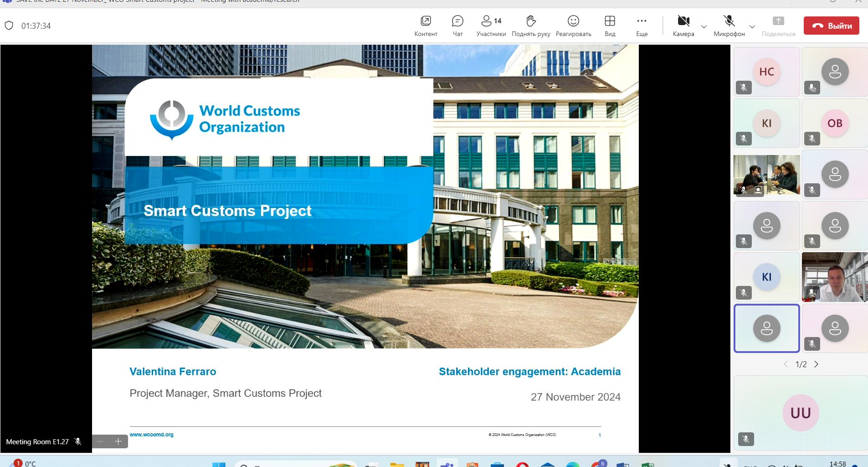
Task: Go to previous page of participants
Action: pos(786,364)
